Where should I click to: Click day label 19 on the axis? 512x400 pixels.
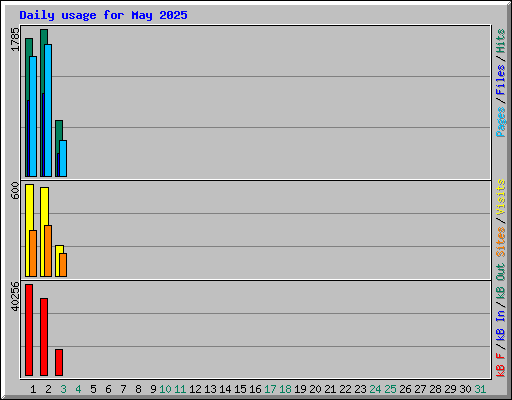300,389
